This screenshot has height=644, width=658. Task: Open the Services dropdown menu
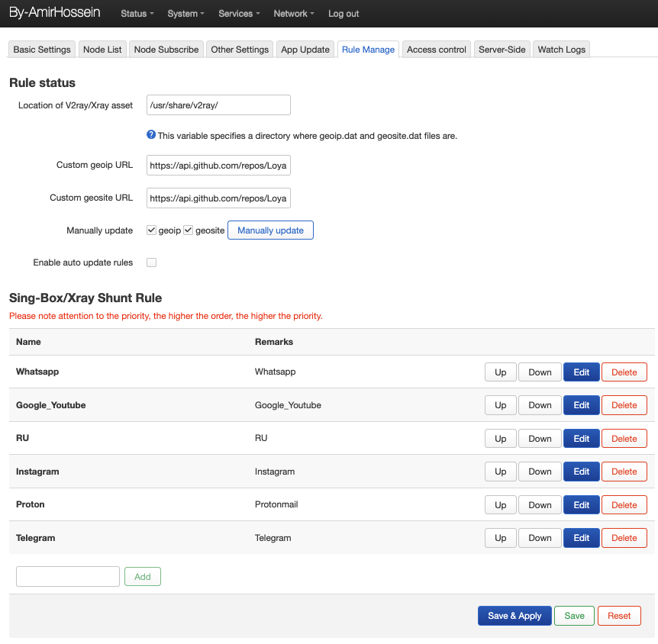(x=239, y=14)
